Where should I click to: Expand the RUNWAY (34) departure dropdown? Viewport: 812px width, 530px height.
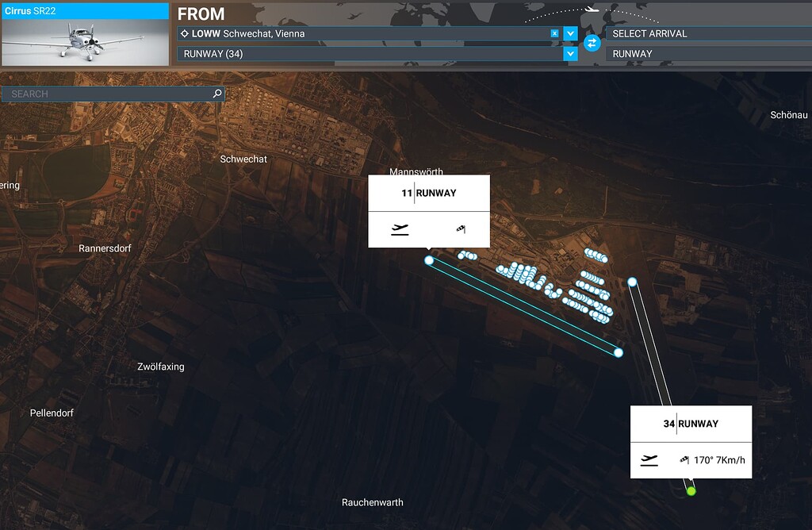point(569,54)
